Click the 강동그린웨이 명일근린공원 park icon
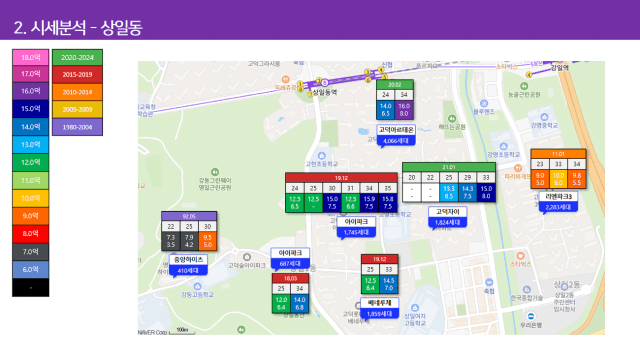The height and width of the screenshot is (360, 640). click(215, 172)
